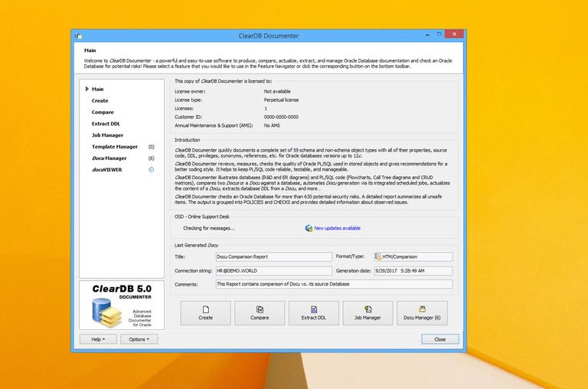Click the Create button's document icon
This screenshot has height=389, width=588.
click(205, 309)
